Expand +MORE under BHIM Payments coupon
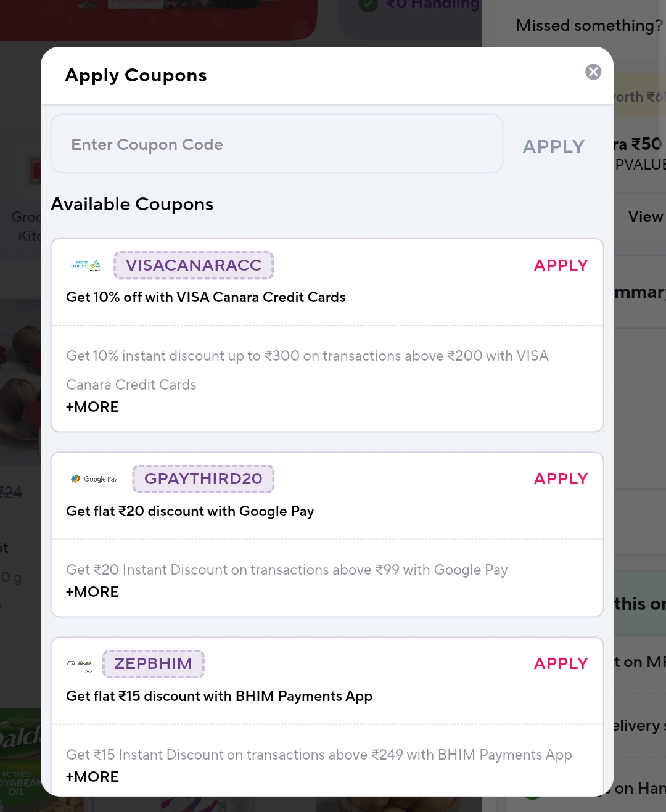The height and width of the screenshot is (812, 666). click(x=92, y=776)
